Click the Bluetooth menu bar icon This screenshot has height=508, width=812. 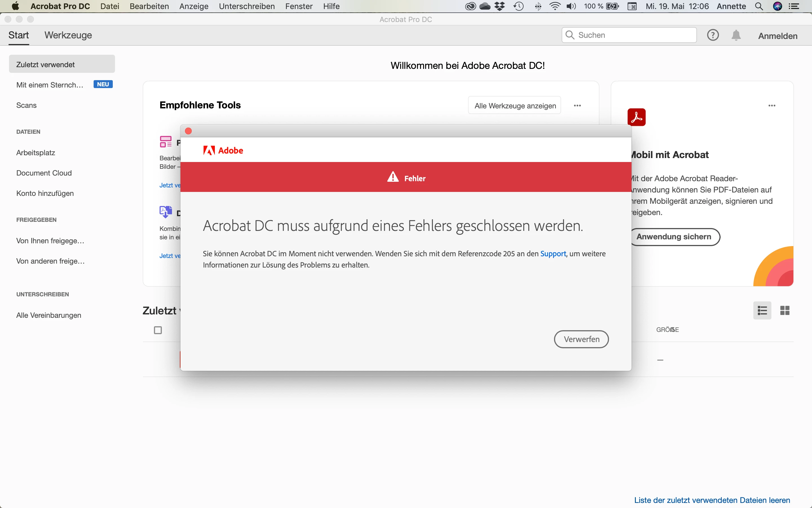pos(538,6)
